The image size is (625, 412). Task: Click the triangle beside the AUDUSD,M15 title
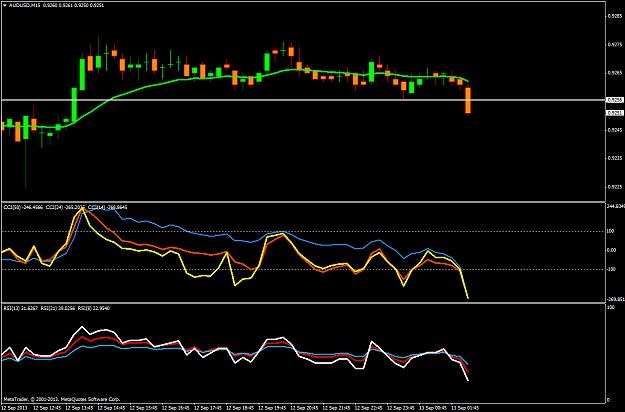pyautogui.click(x=4, y=6)
